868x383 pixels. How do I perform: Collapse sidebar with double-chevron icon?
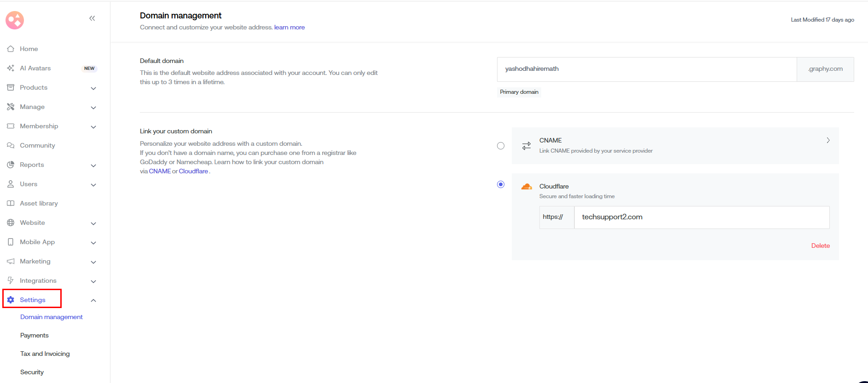pos(92,18)
